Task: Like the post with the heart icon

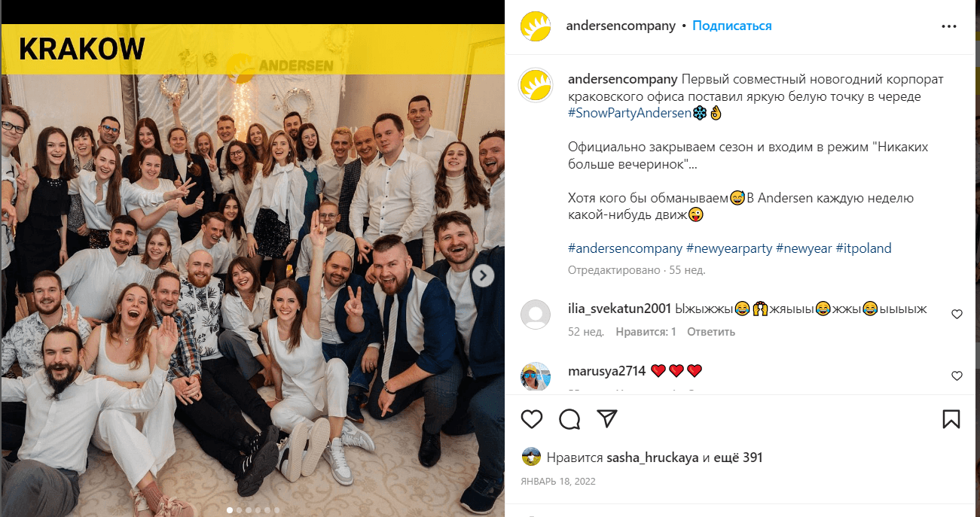Action: 532,419
